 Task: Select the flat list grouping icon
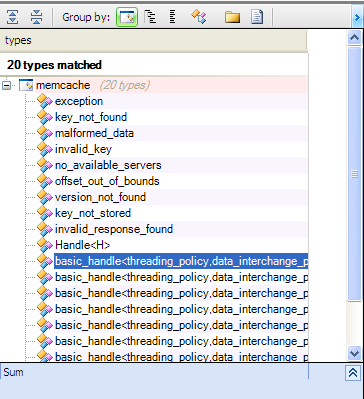(172, 17)
